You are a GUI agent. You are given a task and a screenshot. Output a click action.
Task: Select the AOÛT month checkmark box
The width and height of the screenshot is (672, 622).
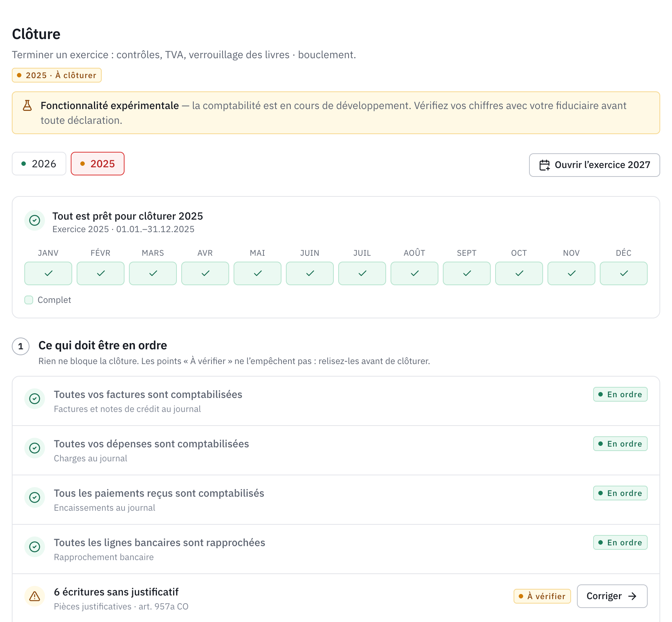click(414, 273)
